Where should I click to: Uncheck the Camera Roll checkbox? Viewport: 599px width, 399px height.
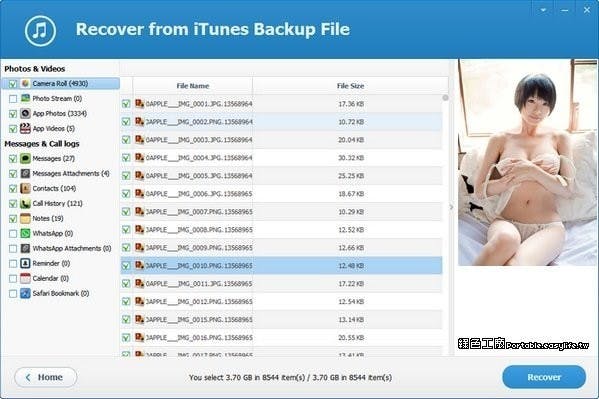pos(13,84)
